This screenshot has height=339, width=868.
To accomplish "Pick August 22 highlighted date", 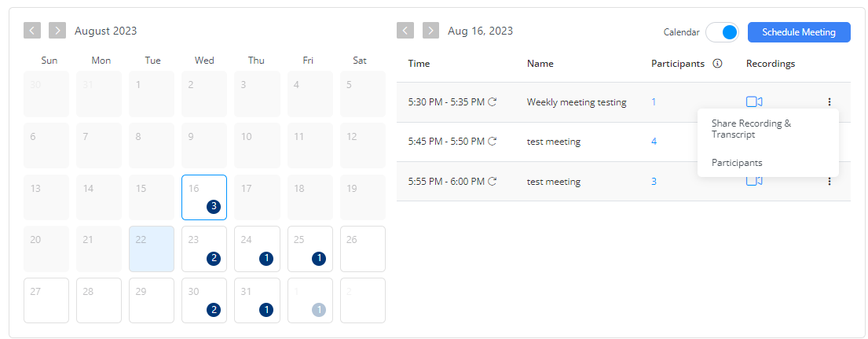I will [152, 249].
